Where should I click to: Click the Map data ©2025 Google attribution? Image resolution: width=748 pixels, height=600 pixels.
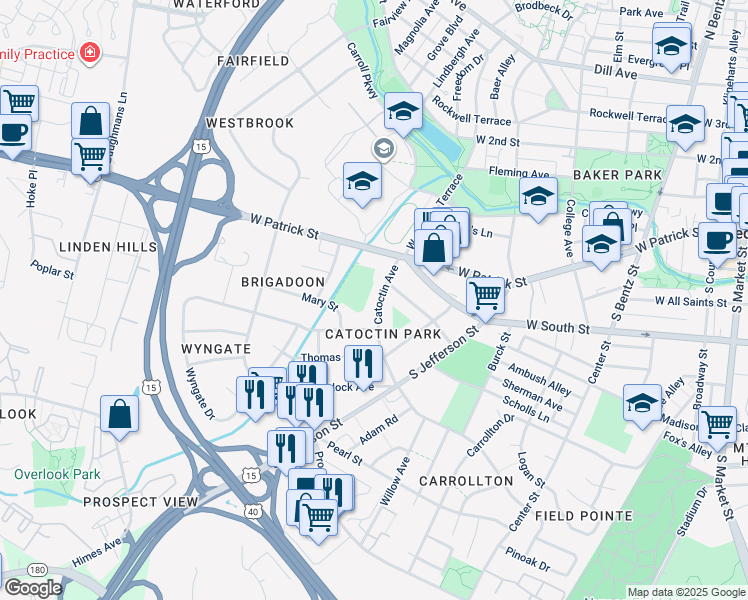687,593
